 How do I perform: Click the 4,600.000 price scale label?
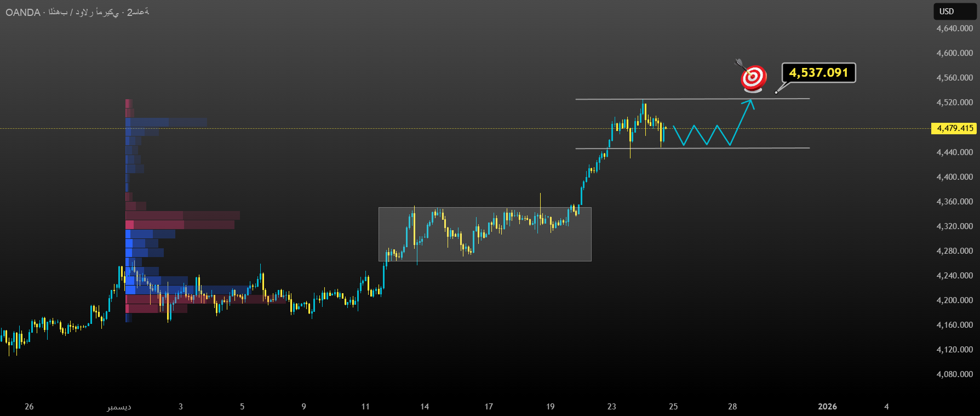pos(954,53)
